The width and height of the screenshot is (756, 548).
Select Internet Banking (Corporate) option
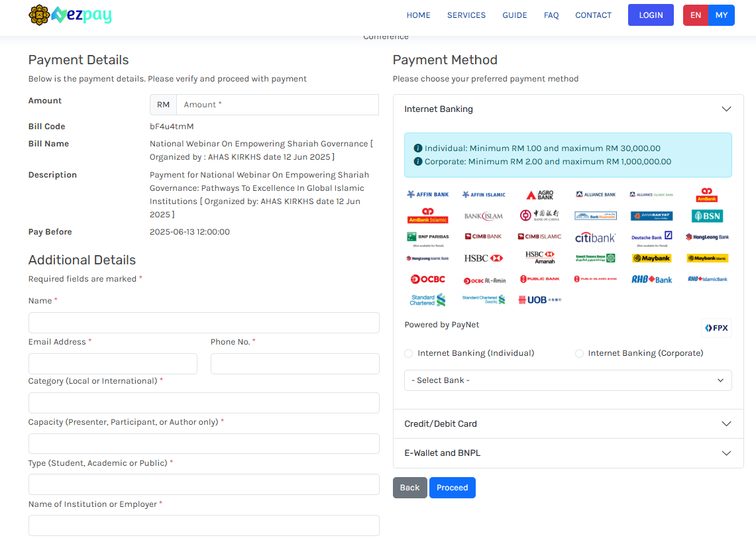coord(580,354)
